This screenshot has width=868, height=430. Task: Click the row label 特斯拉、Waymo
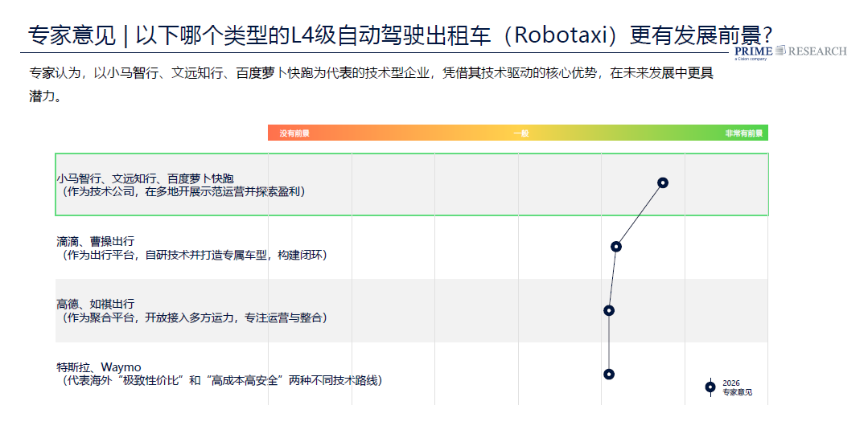98,367
